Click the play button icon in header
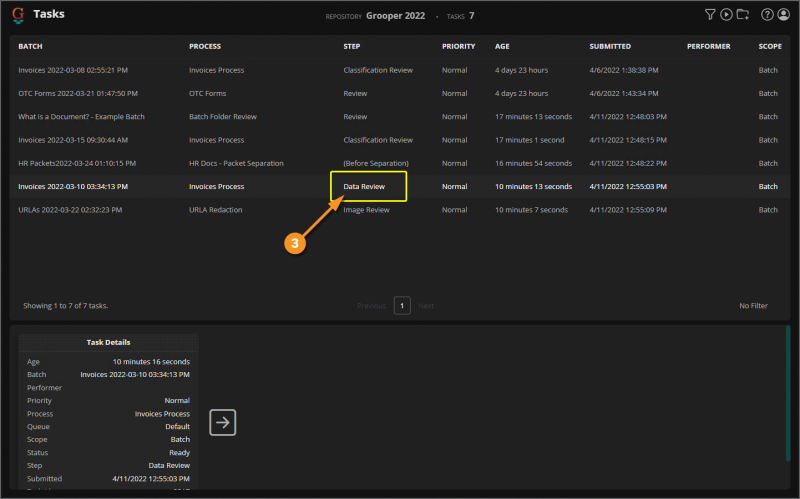The width and height of the screenshot is (800, 499). [x=726, y=14]
